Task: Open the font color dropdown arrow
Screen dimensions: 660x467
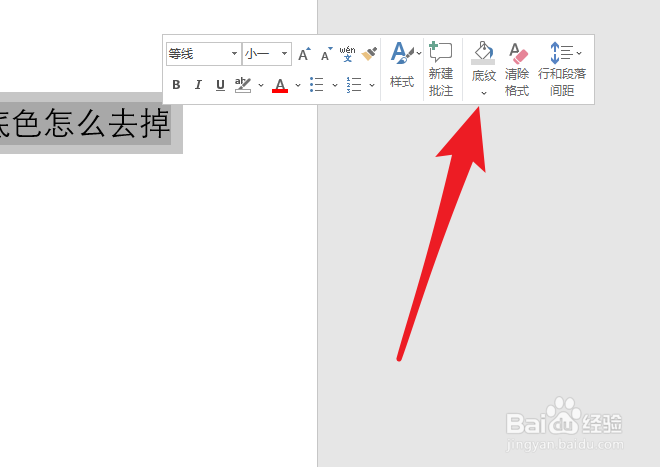Action: coord(298,85)
